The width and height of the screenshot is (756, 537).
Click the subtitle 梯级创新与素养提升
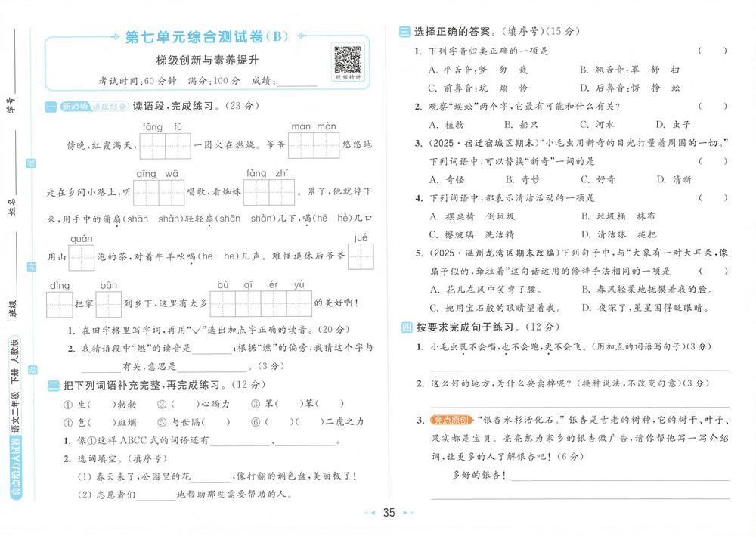coord(207,61)
